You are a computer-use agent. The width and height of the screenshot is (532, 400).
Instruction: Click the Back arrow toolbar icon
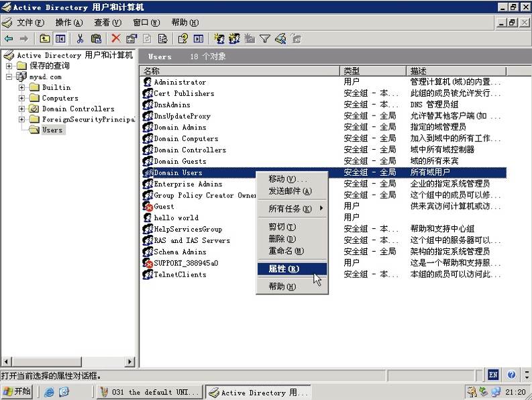(9, 39)
